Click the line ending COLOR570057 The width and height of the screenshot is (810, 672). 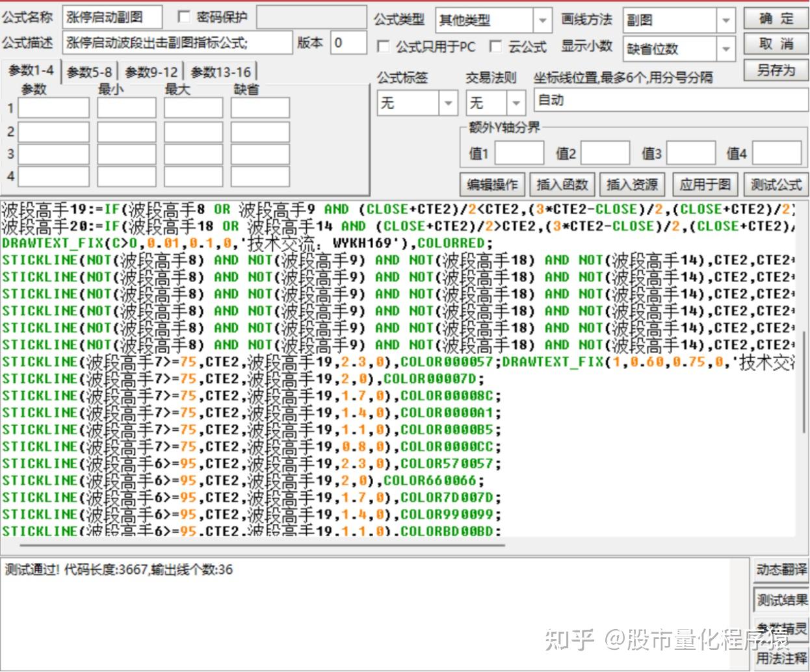252,463
